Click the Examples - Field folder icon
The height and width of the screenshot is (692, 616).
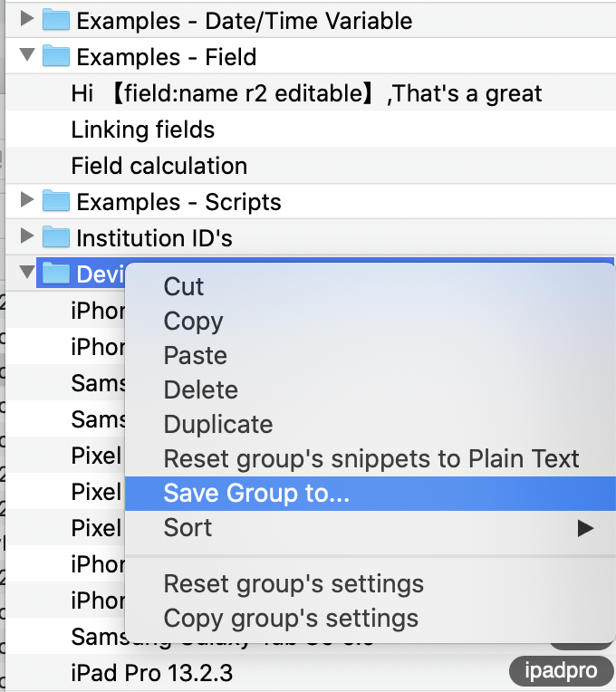tap(56, 56)
